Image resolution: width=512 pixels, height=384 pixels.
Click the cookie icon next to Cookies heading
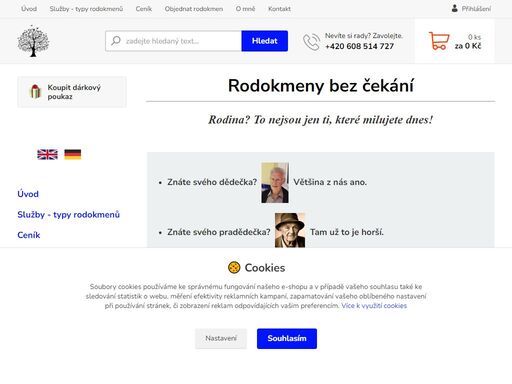(x=234, y=268)
